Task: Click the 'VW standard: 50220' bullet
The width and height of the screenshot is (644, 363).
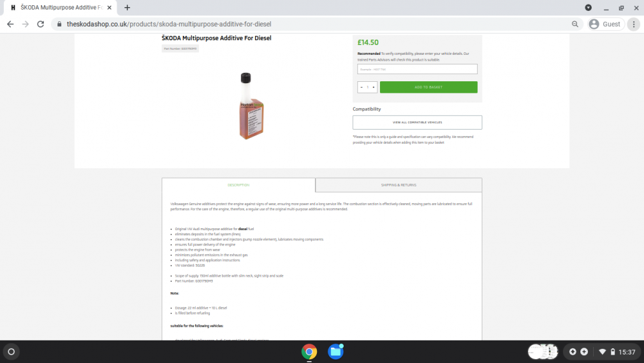Action: (x=190, y=266)
